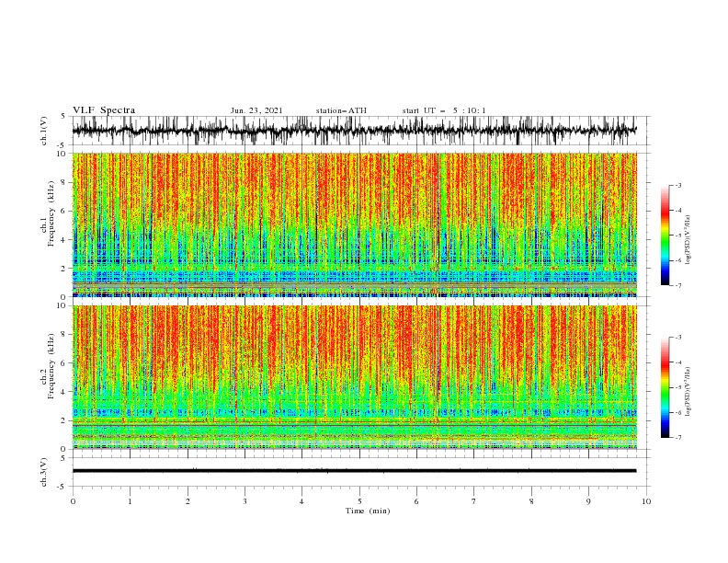Click the ch.1 voltage waveform trace
Viewport: 728px width, 563px height.
click(x=354, y=131)
